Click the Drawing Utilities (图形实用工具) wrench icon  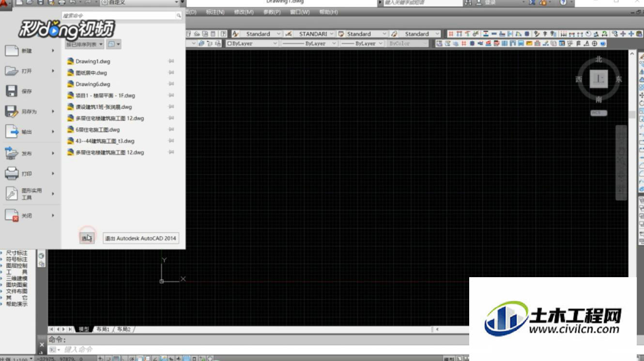(12, 194)
